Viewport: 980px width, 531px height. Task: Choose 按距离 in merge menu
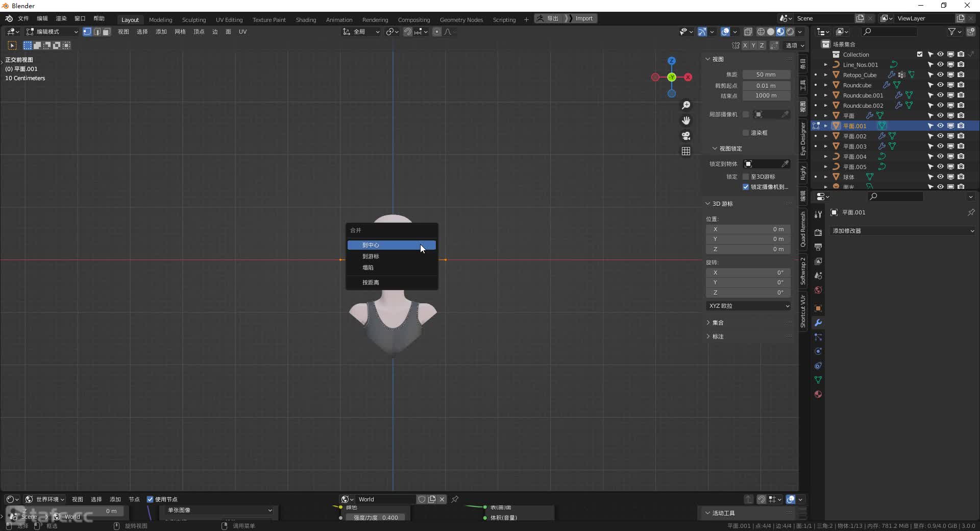click(x=391, y=282)
